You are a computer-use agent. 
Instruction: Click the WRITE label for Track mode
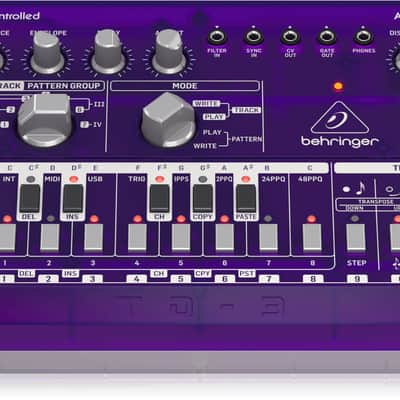206,104
